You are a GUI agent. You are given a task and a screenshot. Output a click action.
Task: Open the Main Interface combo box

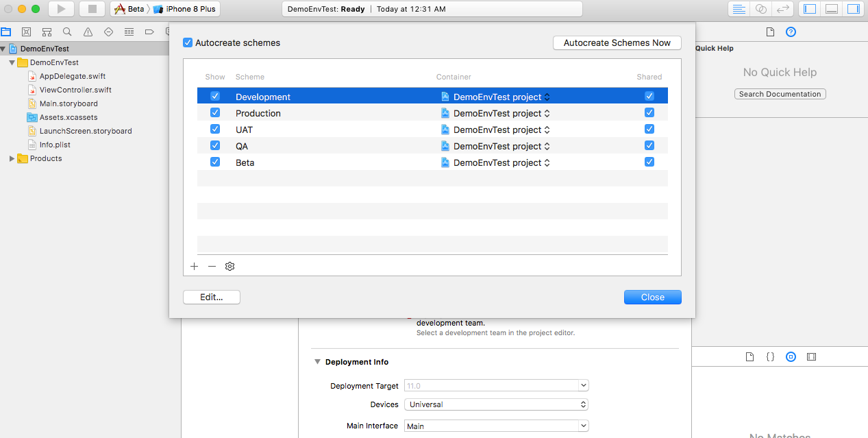496,426
